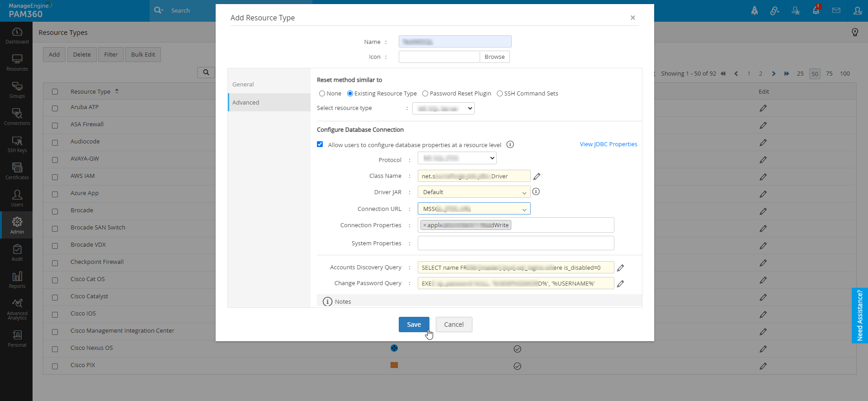The image size is (868, 401).
Task: Edit the Accounts Discovery Query with pencil icon
Action: [620, 268]
